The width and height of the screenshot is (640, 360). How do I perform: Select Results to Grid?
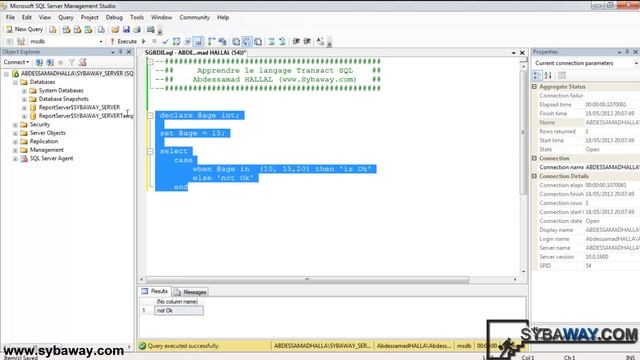tap(247, 41)
